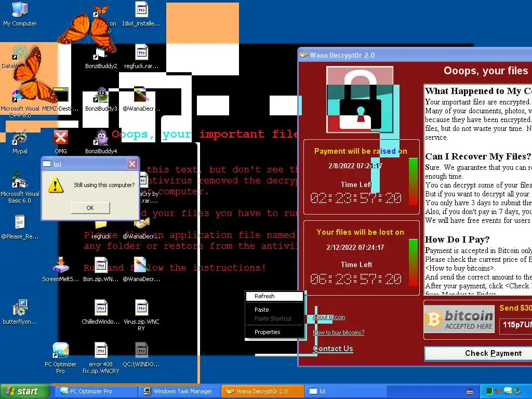Click the 2/8/2022 07:24:17 date text

[x=355, y=166]
